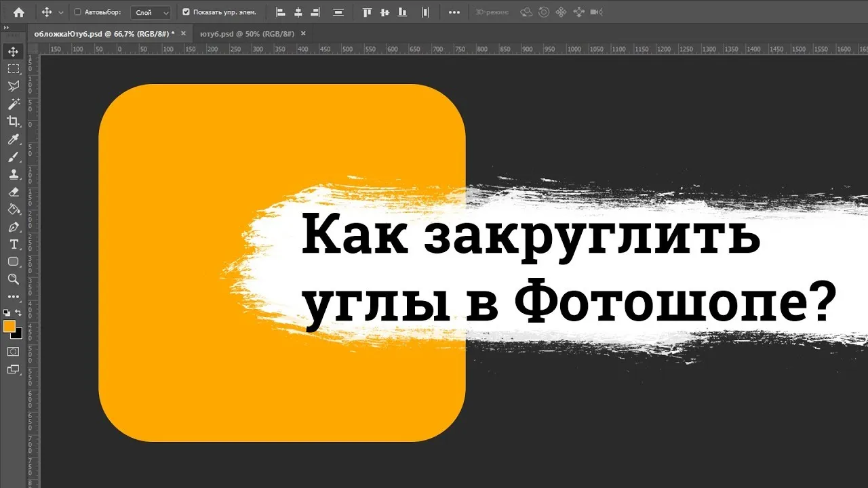Click the 3D slide object icon

(x=578, y=12)
